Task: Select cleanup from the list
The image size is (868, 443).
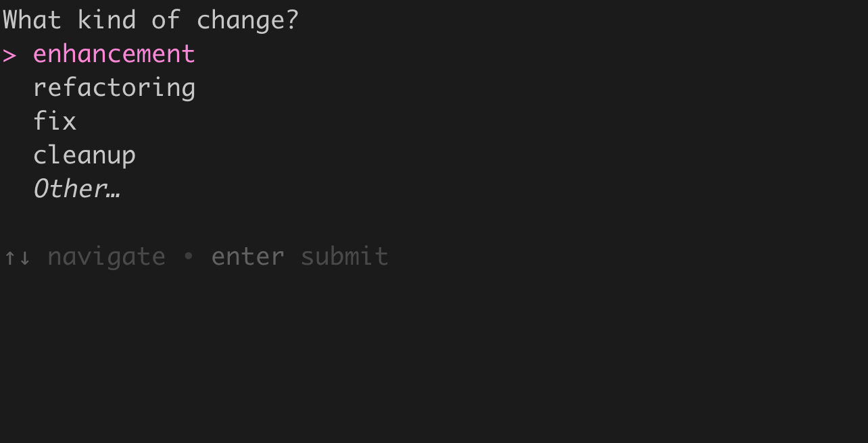Action: coord(84,154)
